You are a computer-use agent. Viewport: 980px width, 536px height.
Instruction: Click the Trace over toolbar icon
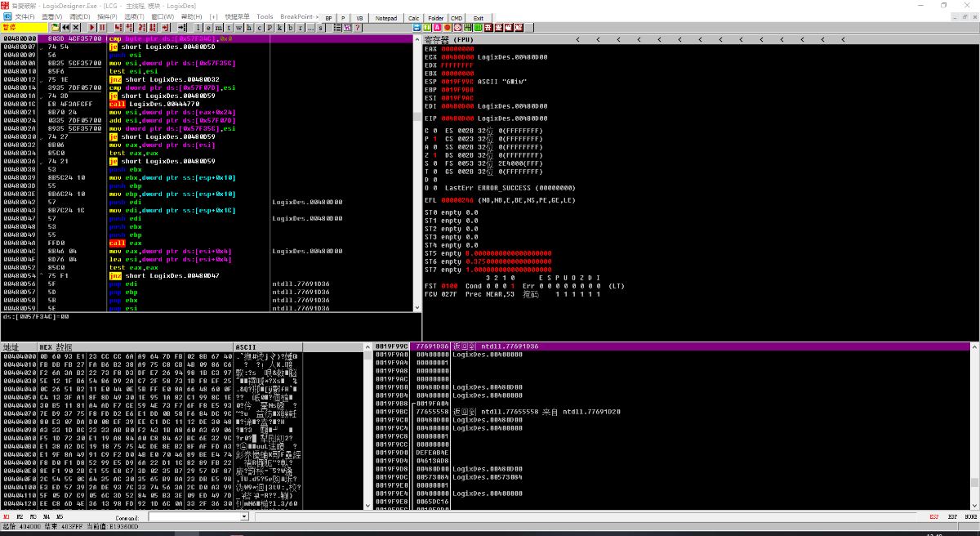[153, 27]
